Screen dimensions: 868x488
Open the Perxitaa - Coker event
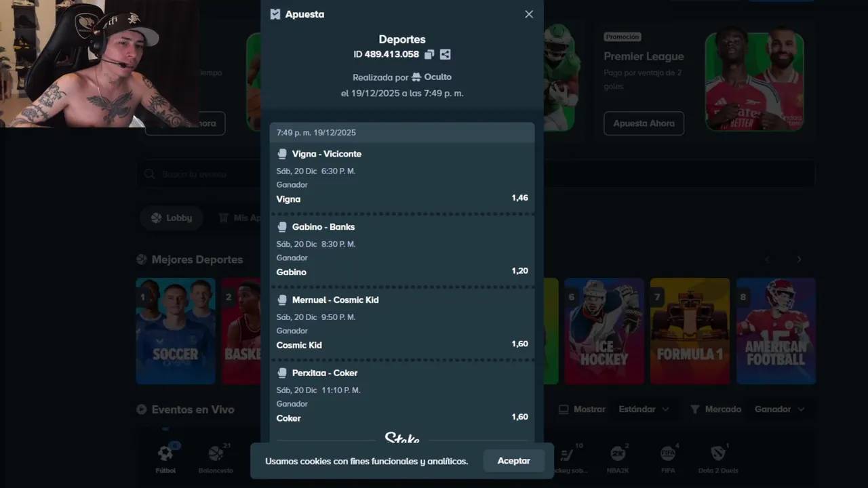[325, 373]
